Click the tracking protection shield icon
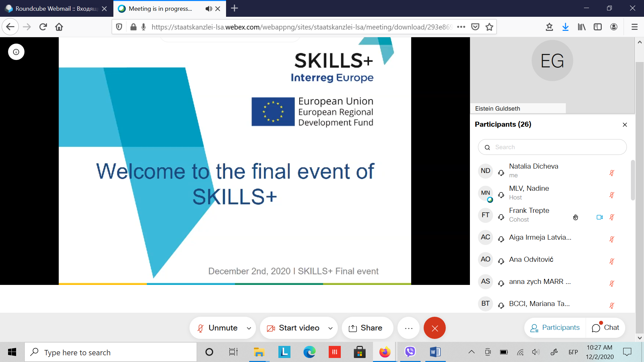The width and height of the screenshot is (644, 362). pyautogui.click(x=119, y=27)
